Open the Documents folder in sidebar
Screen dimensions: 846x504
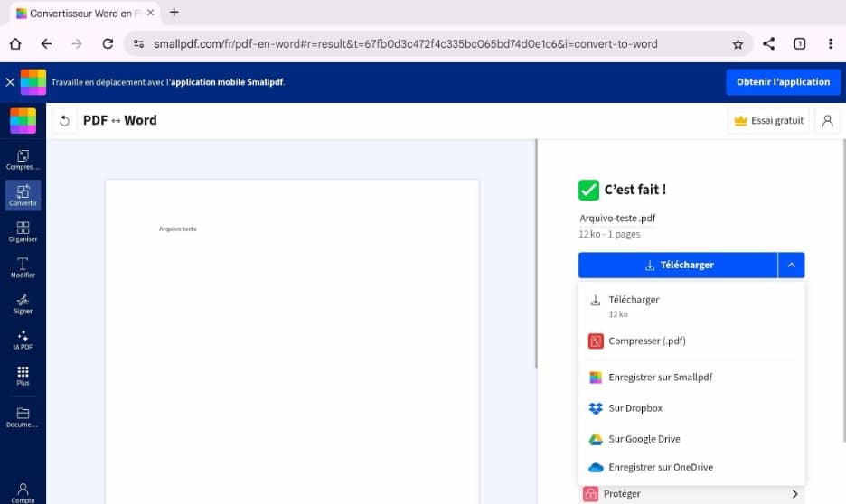pos(23,417)
